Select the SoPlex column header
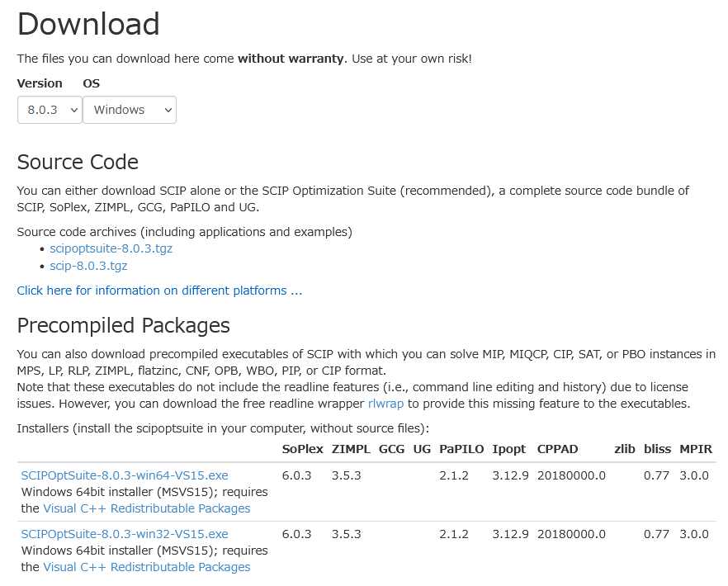Screen dimensions: 728x586 click(302, 449)
